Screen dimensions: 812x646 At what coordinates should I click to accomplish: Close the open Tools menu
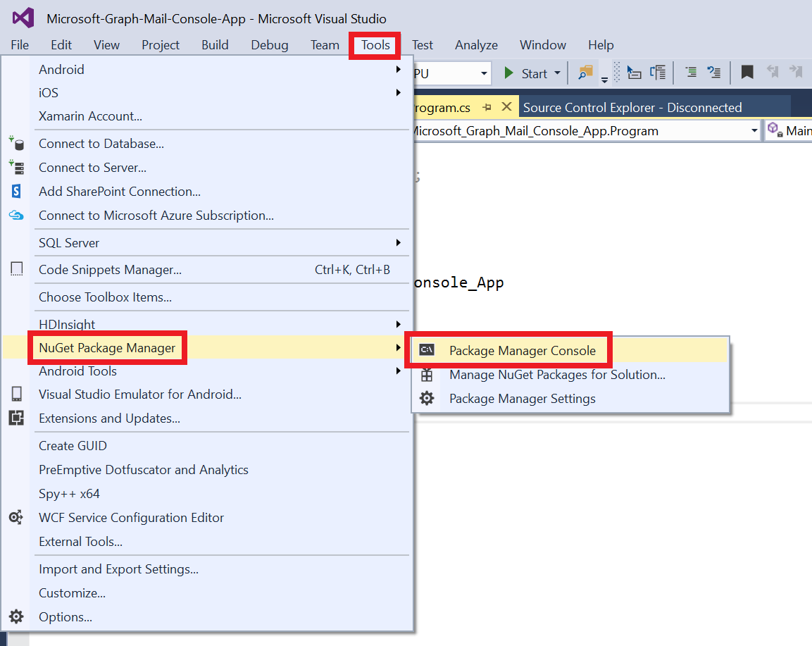[x=375, y=45]
